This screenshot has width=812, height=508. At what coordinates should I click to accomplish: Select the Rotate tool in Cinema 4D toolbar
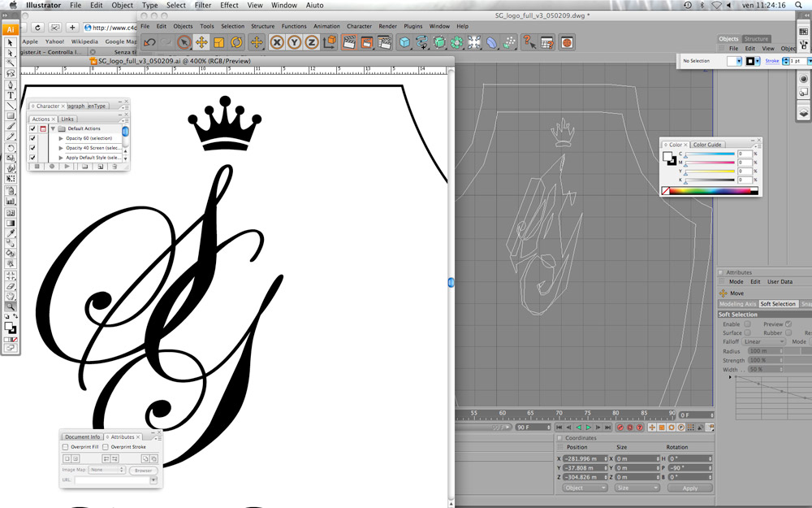click(236, 42)
